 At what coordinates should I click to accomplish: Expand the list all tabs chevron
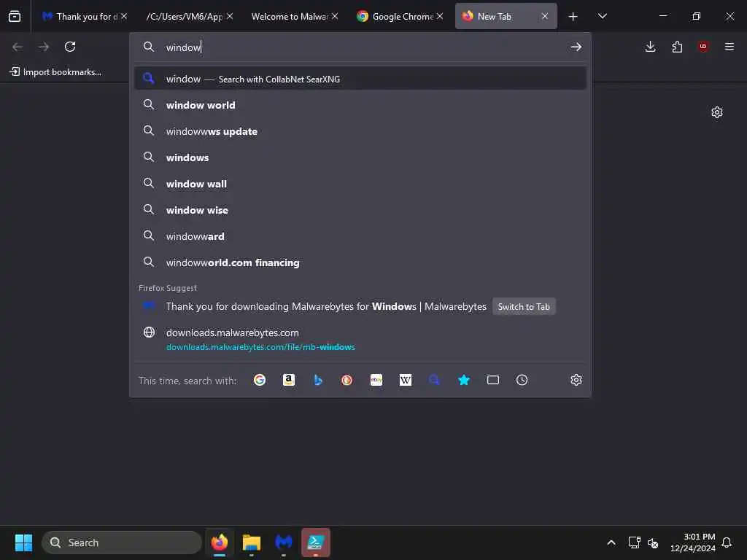602,16
